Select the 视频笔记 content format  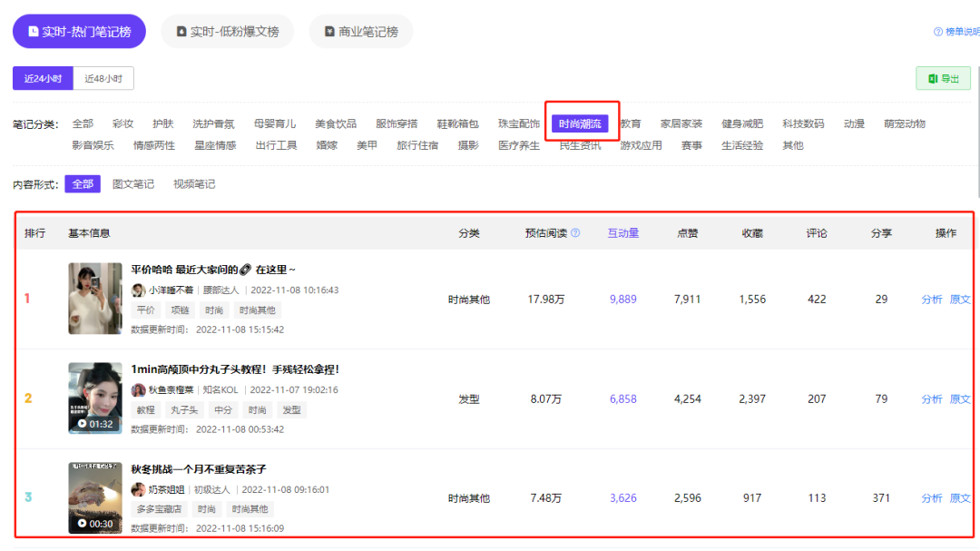194,184
